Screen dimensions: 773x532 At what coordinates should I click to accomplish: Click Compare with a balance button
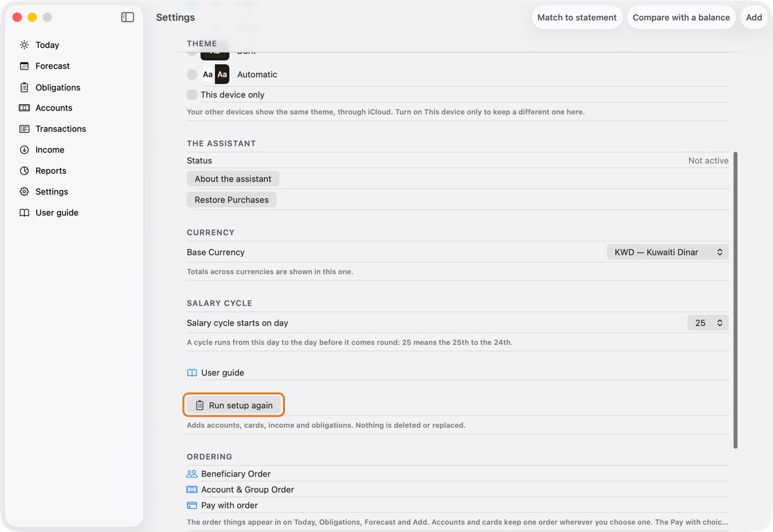click(681, 17)
